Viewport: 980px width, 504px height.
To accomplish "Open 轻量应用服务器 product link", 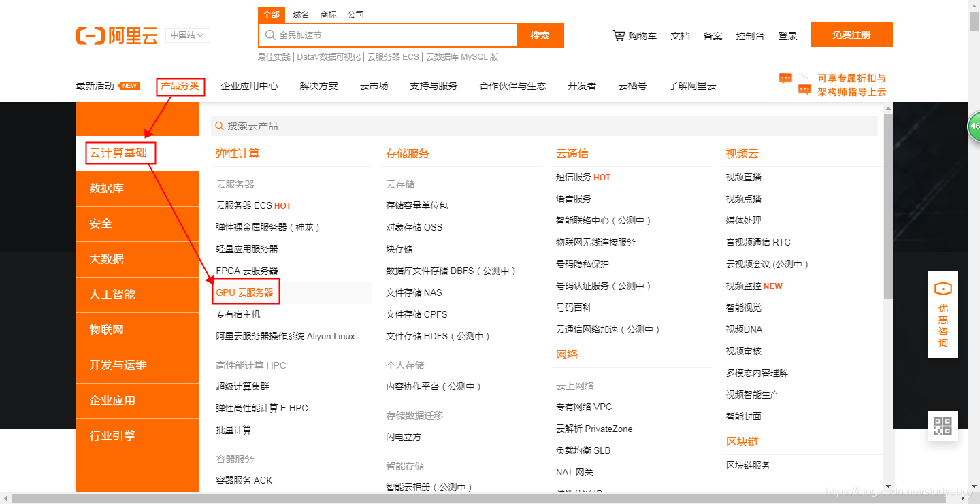I will tap(247, 249).
